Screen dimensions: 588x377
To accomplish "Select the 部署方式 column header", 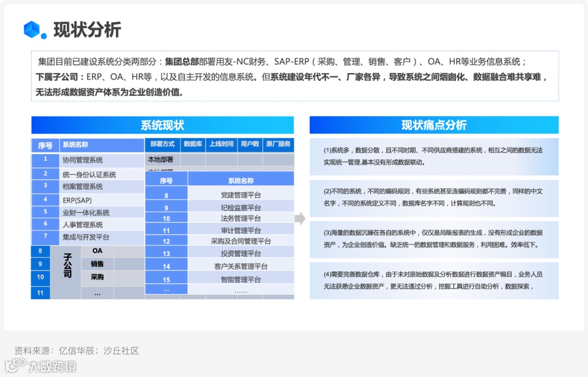I will point(162,144).
